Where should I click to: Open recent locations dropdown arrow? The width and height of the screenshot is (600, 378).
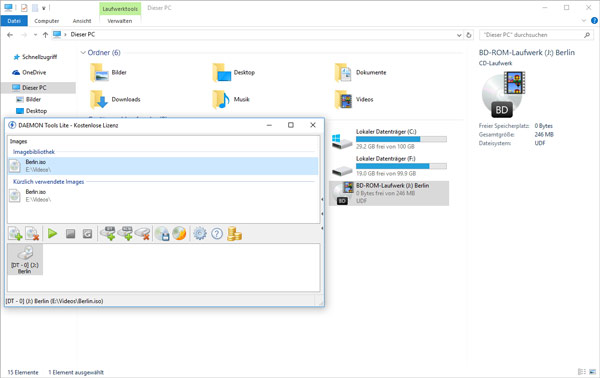35,35
